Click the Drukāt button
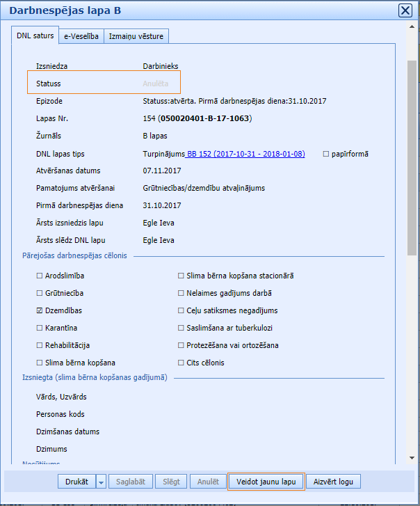Viewport: 420px width, 506px height. (75, 482)
